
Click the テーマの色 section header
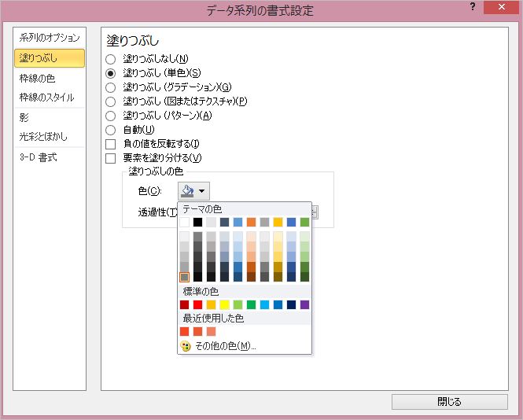[x=202, y=209]
